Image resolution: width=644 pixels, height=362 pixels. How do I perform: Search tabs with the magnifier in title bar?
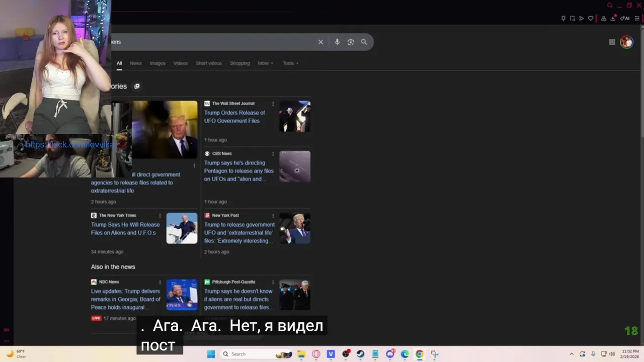[x=610, y=6]
